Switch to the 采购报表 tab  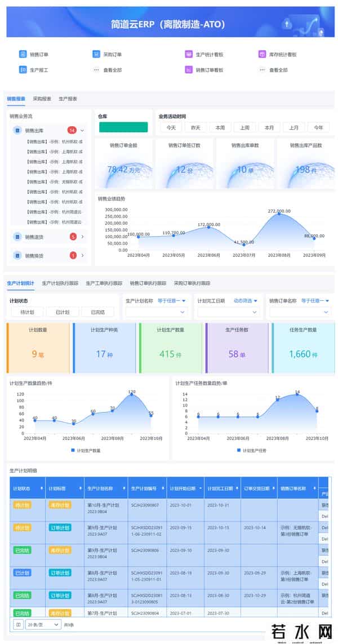click(42, 99)
